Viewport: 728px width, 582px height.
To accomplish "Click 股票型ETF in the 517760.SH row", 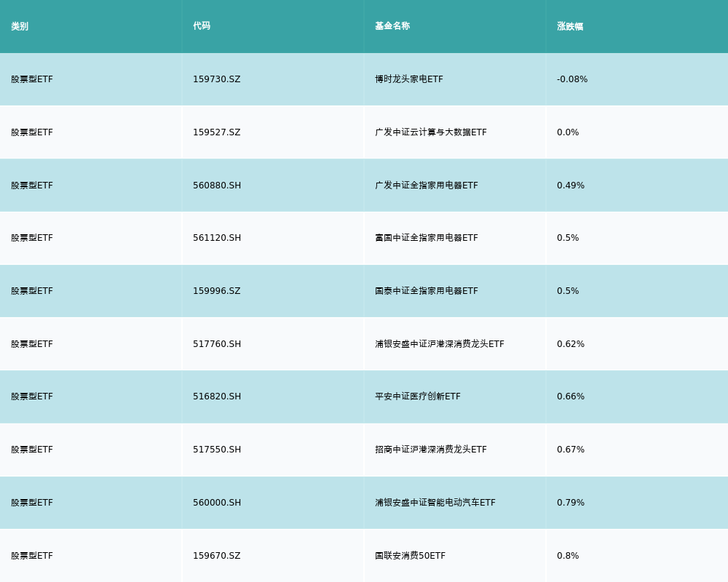I will point(32,344).
